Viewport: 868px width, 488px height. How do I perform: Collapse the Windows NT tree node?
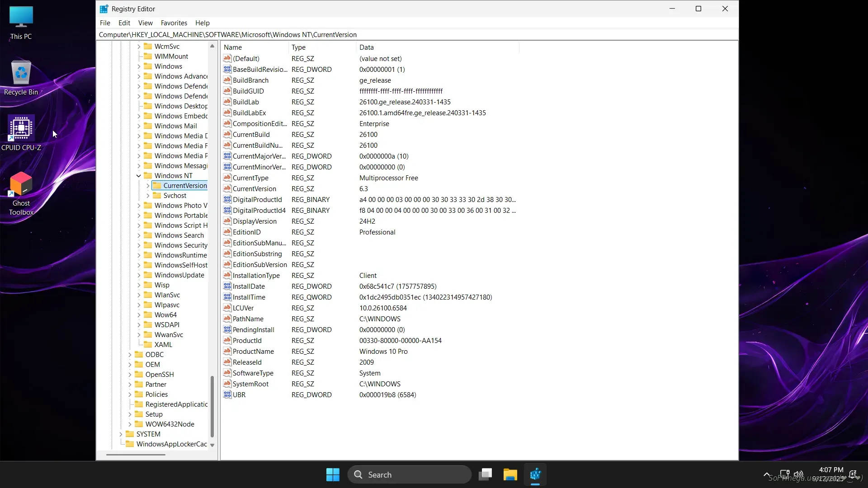(x=139, y=176)
